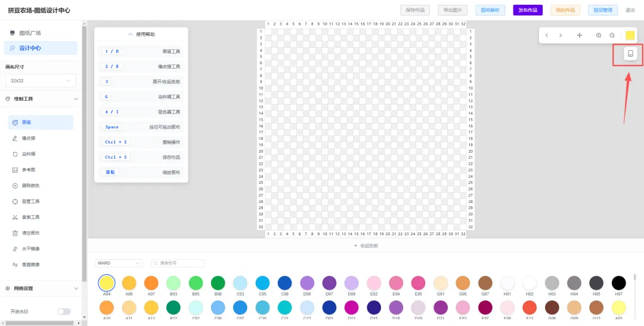The width and height of the screenshot is (644, 326).
Task: Pick the H05 dark gray bead color
Action: click(596, 283)
